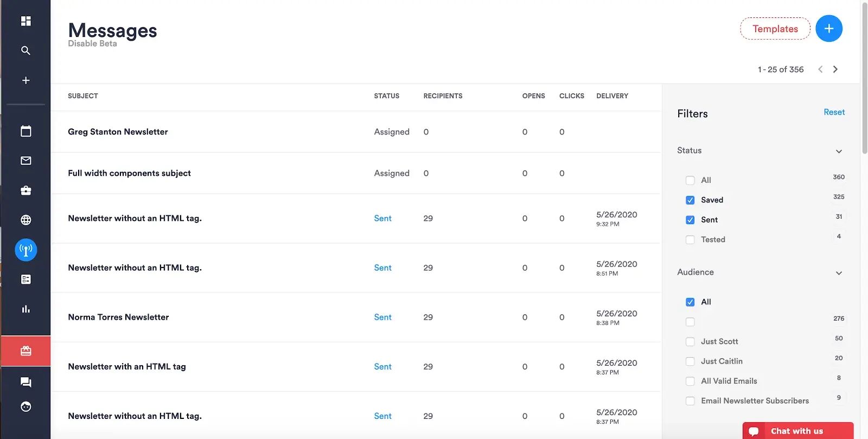
Task: Select the broadcast antenna icon in sidebar
Action: pyautogui.click(x=25, y=250)
